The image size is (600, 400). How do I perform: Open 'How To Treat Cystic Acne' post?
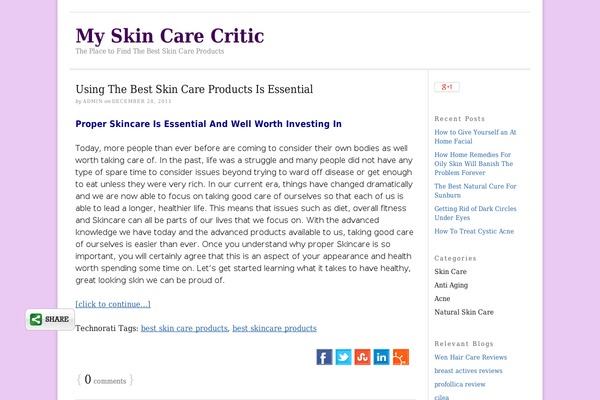click(x=474, y=231)
